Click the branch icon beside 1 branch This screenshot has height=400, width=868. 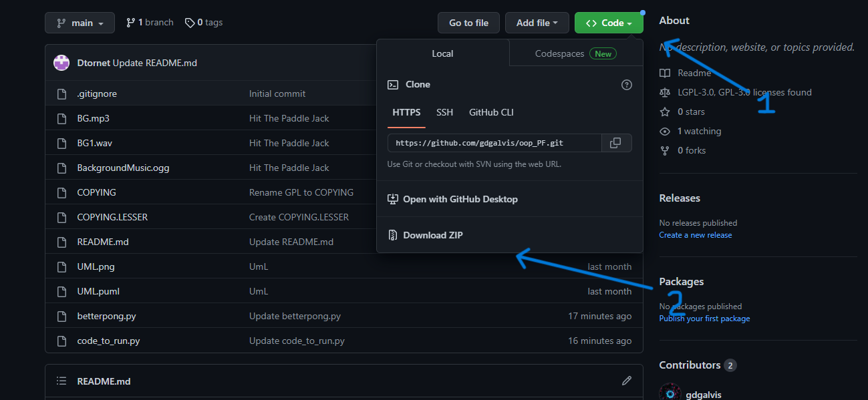coord(130,23)
